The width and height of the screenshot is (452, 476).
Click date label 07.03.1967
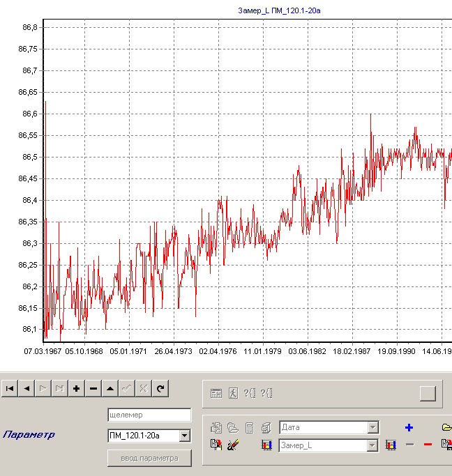[43, 351]
